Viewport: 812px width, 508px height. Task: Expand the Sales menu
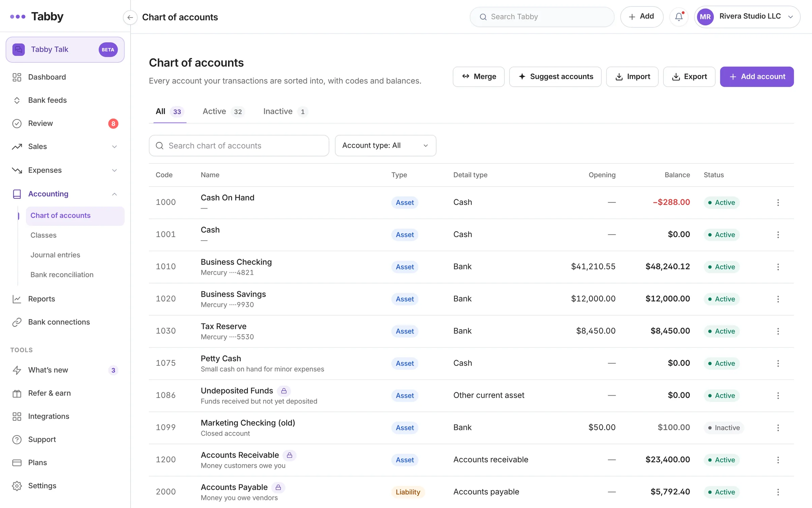click(x=65, y=147)
